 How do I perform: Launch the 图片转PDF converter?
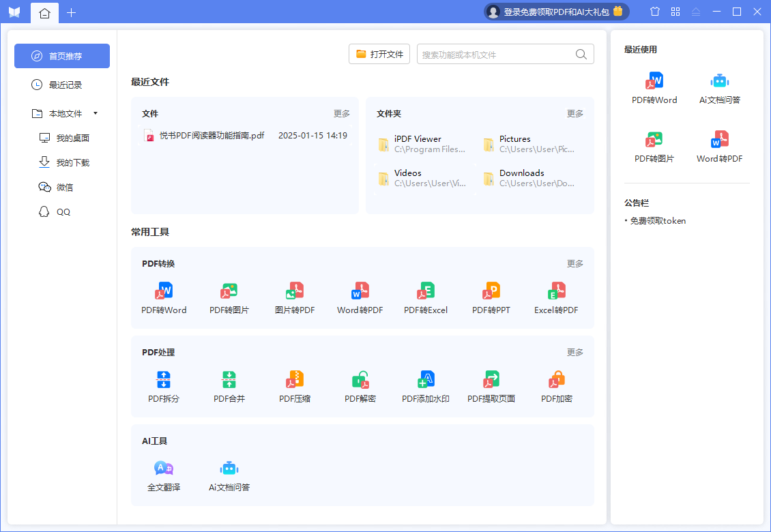pos(295,298)
